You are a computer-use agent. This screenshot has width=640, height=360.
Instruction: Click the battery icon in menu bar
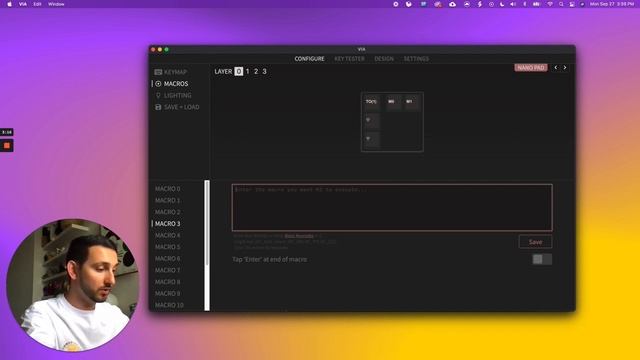(536, 4)
